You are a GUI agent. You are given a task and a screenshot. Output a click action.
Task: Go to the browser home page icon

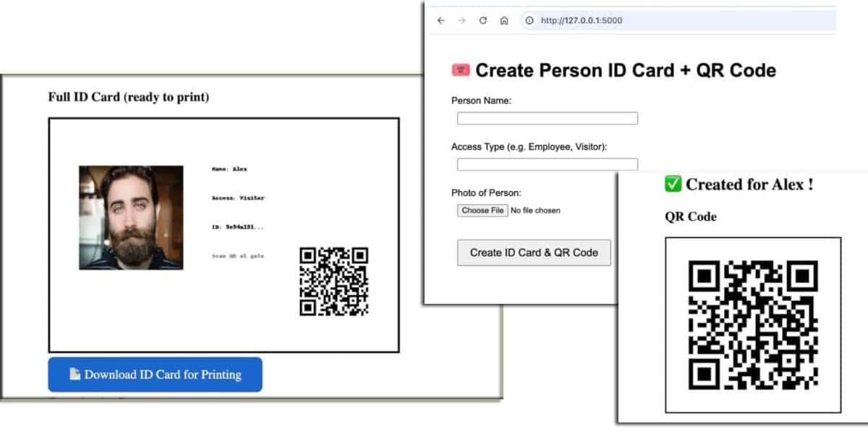pyautogui.click(x=504, y=20)
